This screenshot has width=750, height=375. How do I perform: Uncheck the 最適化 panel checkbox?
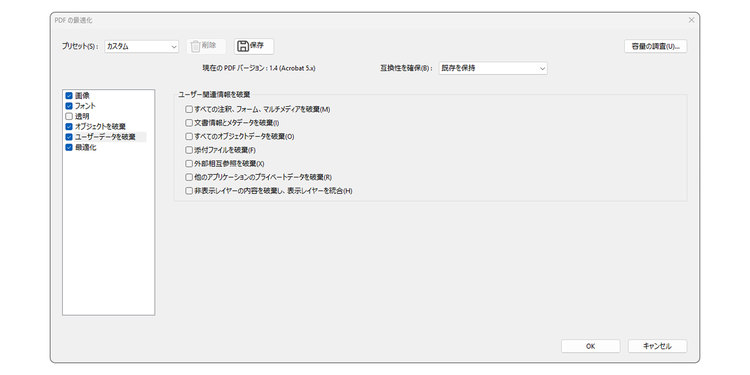[69, 147]
